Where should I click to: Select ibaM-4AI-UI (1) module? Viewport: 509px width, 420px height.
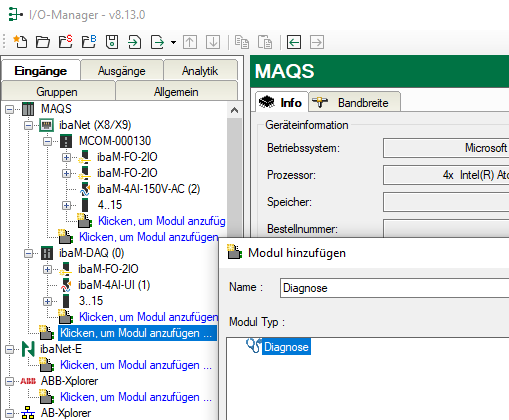pos(114,285)
